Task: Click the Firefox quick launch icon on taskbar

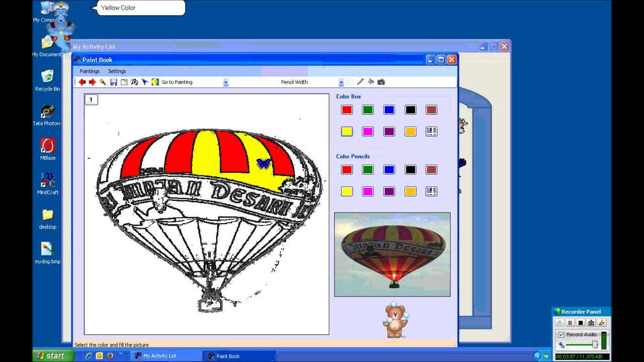Action: pyautogui.click(x=109, y=356)
